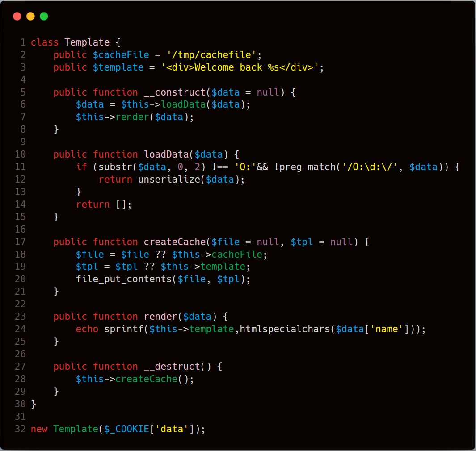Image resolution: width=476 pixels, height=451 pixels.
Task: Click line number 20 in the gutter
Action: [x=21, y=279]
